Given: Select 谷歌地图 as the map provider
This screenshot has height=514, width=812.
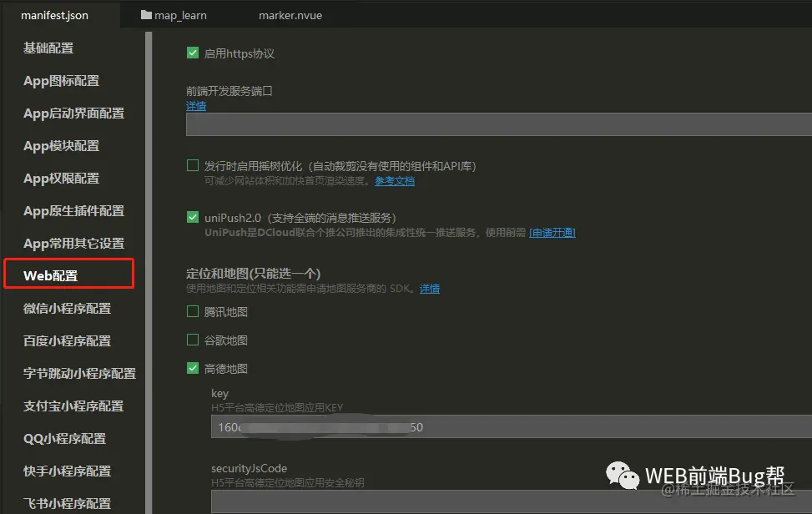Looking at the screenshot, I should point(192,339).
